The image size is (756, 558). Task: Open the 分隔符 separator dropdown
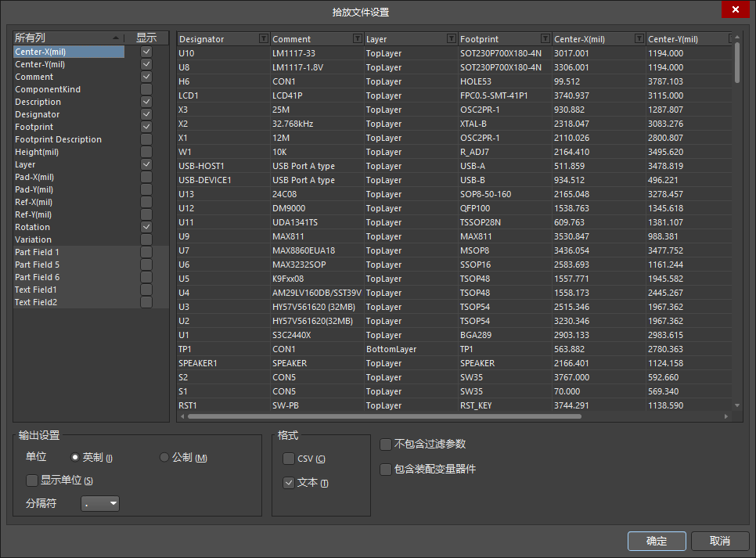pyautogui.click(x=100, y=503)
